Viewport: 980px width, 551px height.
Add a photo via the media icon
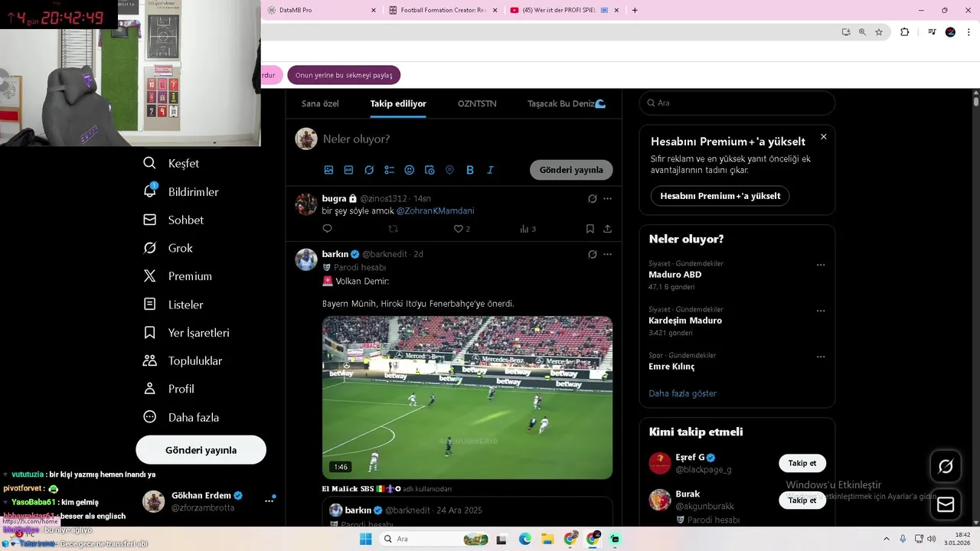click(x=328, y=170)
